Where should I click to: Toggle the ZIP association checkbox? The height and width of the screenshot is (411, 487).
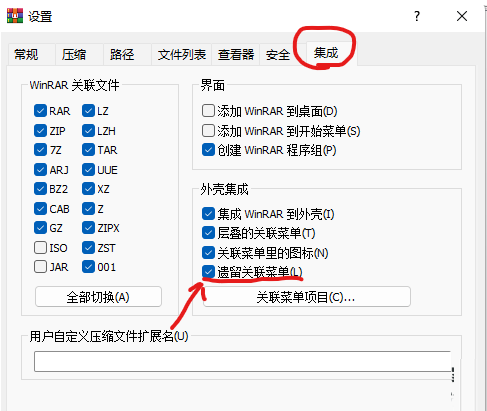click(x=40, y=131)
